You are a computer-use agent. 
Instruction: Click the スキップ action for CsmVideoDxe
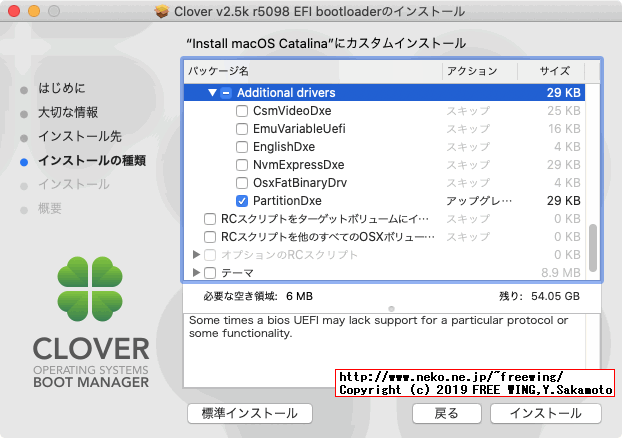pyautogui.click(x=468, y=111)
